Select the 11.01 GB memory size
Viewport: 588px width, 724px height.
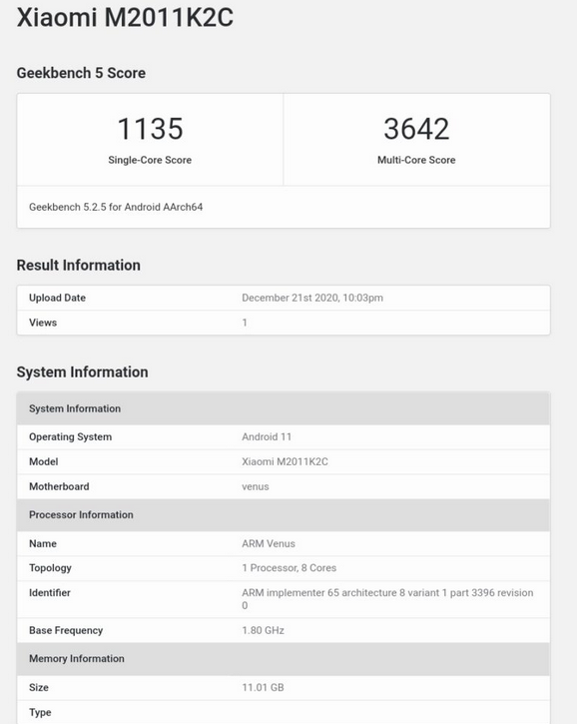(264, 687)
